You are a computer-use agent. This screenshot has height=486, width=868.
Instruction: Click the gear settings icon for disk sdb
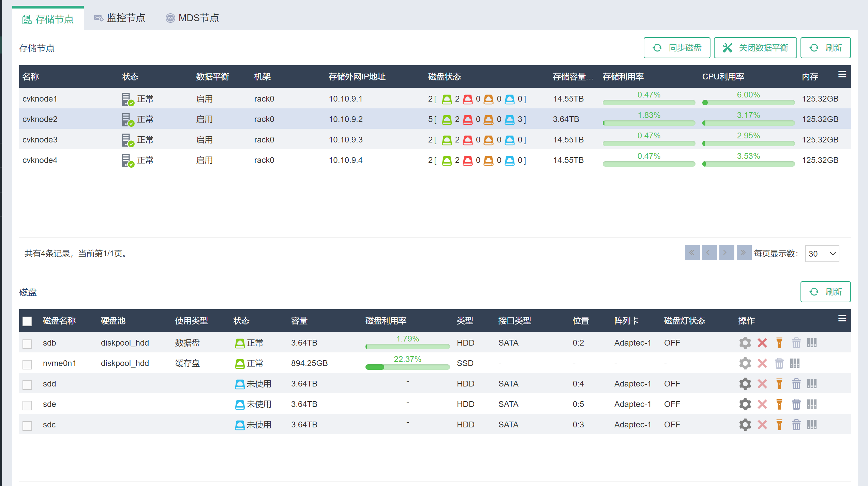[x=745, y=343]
